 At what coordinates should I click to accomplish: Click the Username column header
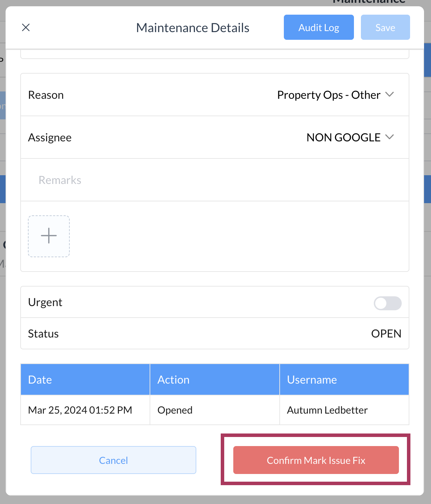tap(344, 379)
